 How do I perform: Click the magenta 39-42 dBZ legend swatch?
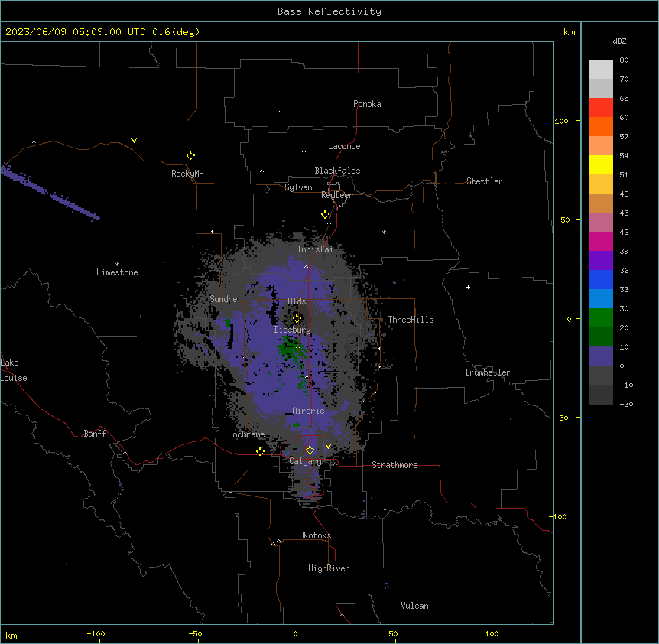tap(601, 241)
